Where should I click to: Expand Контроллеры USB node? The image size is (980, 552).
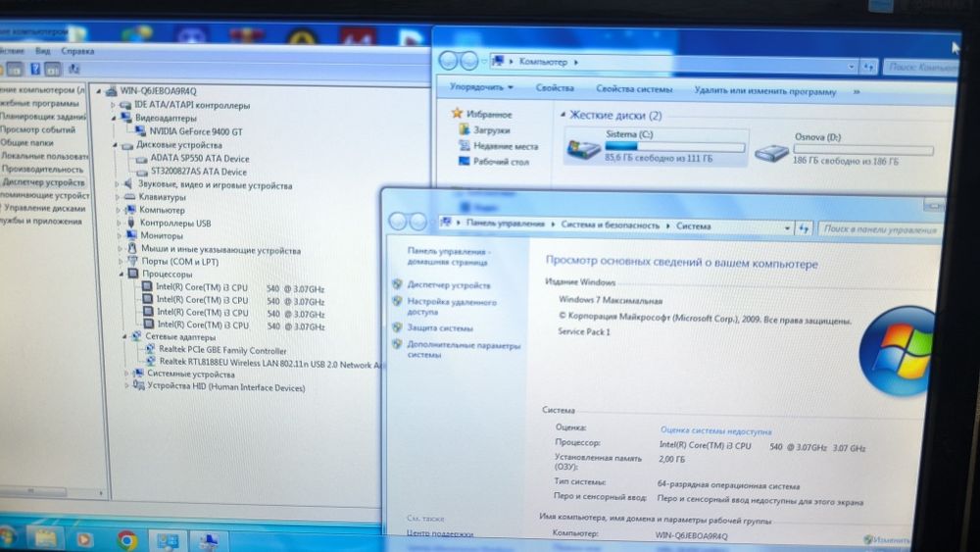point(119,224)
